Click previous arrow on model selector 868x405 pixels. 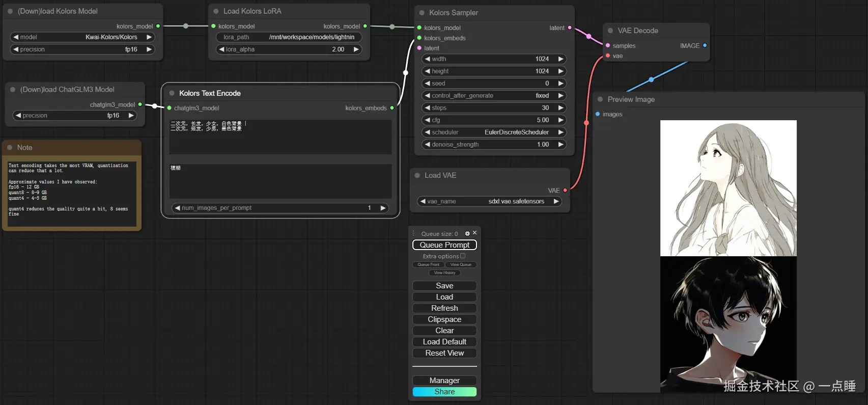click(16, 37)
